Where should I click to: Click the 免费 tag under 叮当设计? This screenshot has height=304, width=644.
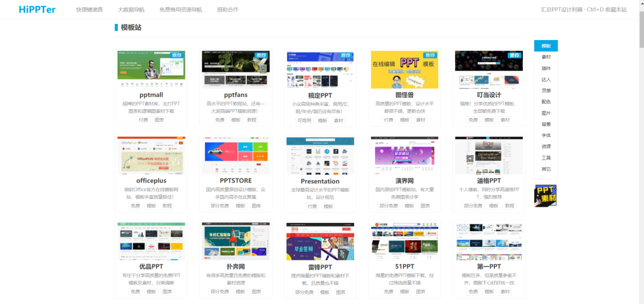coord(473,120)
